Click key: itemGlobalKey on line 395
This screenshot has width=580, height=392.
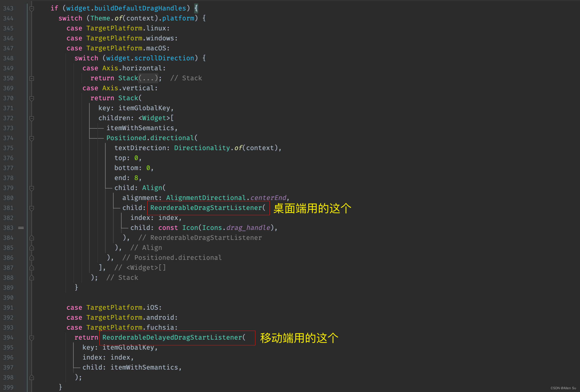click(x=118, y=348)
